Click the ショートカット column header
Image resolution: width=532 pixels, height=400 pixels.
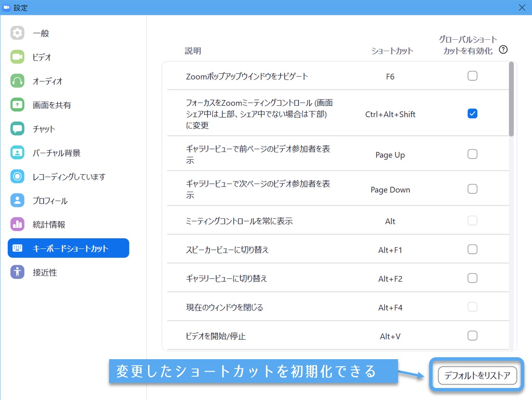[x=392, y=51]
